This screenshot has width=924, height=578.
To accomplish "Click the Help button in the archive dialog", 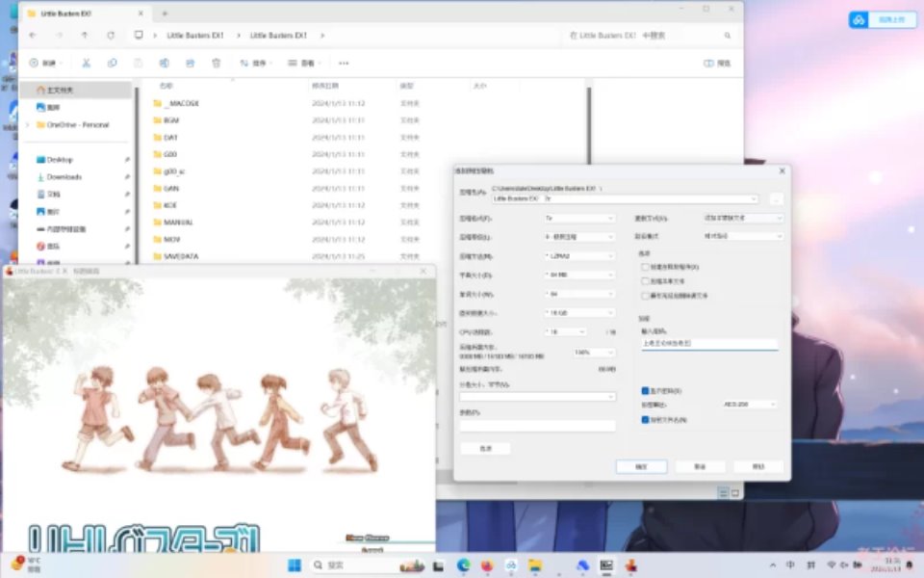I will click(x=757, y=466).
